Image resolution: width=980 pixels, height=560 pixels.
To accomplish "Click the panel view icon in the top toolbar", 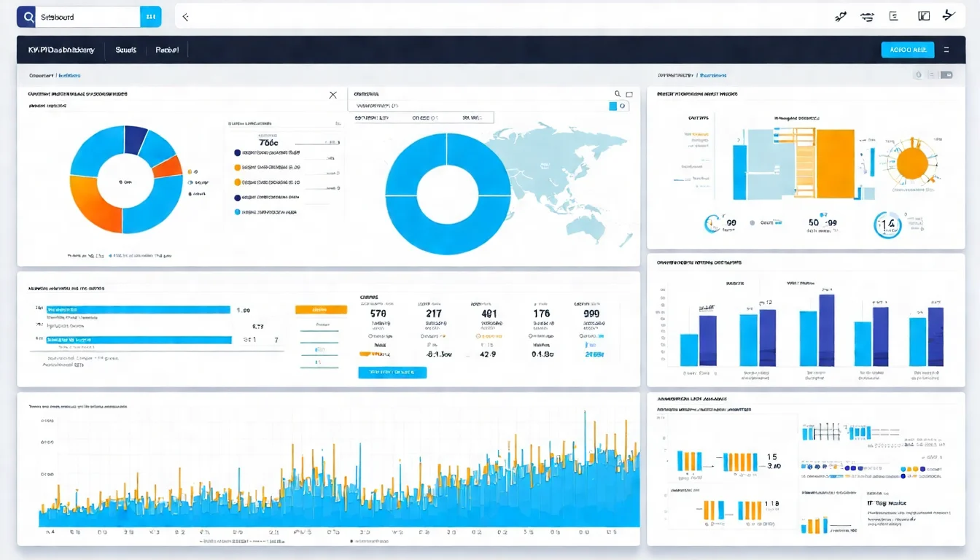I will (924, 16).
